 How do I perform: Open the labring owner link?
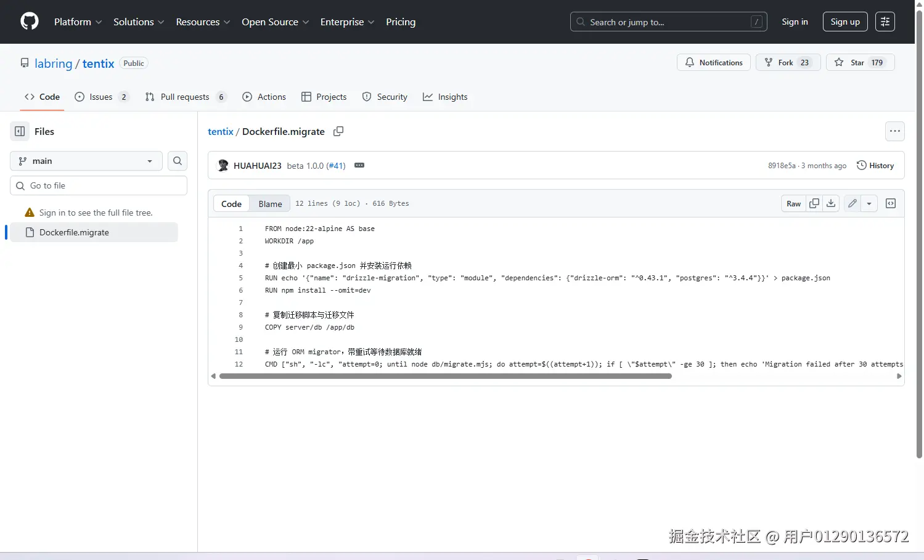point(54,63)
